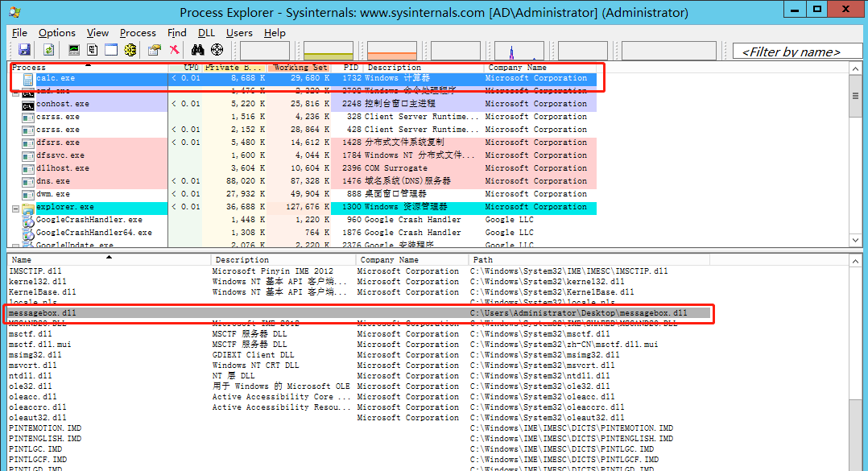Viewport: 868px width, 471px height.
Task: Click the calculator icon beside calc.exe
Action: (27, 79)
